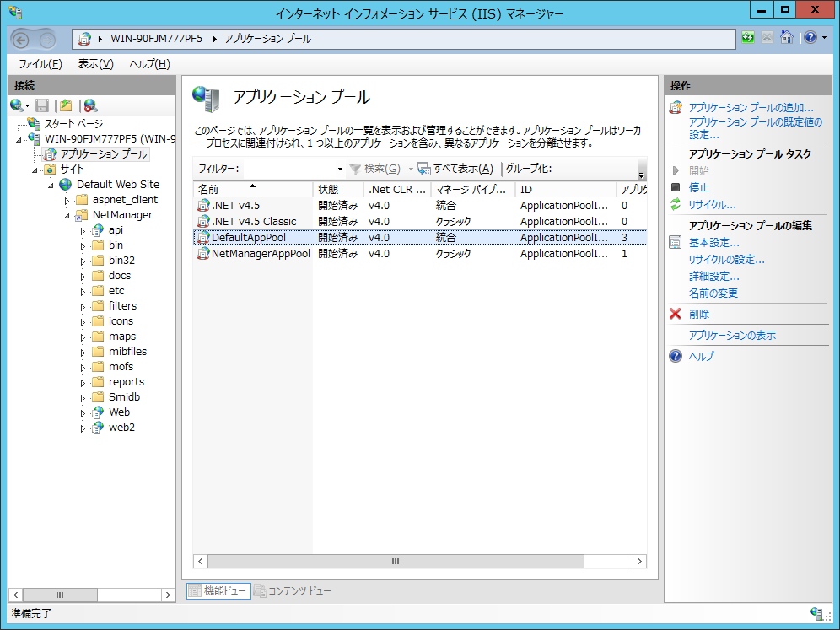This screenshot has height=630, width=840.
Task: Expand the docs folder node
Action: coord(83,277)
